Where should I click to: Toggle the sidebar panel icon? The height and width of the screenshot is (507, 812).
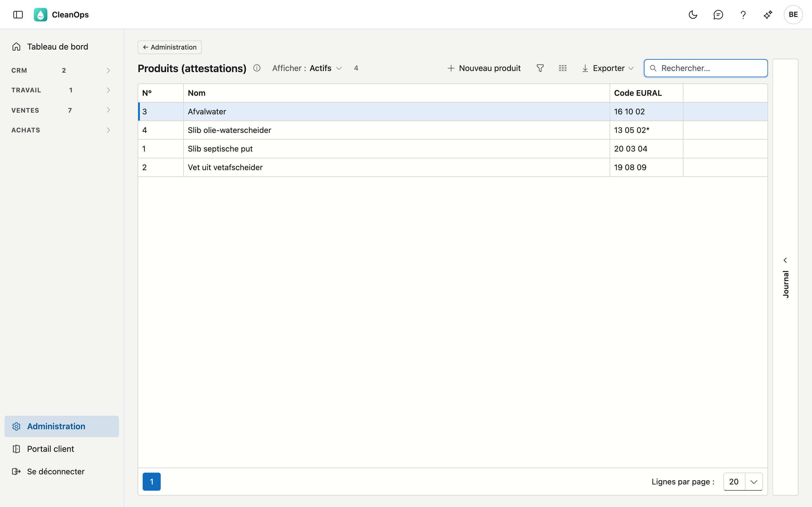pos(18,15)
